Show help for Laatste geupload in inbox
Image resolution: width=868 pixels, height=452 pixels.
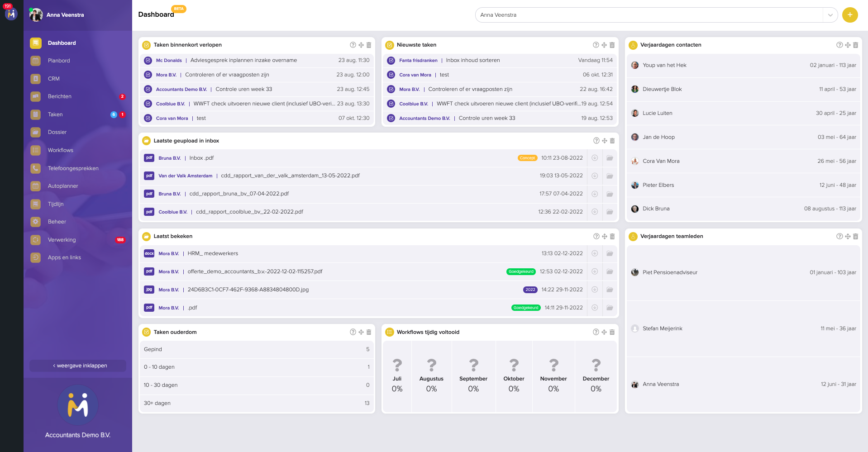[596, 141]
